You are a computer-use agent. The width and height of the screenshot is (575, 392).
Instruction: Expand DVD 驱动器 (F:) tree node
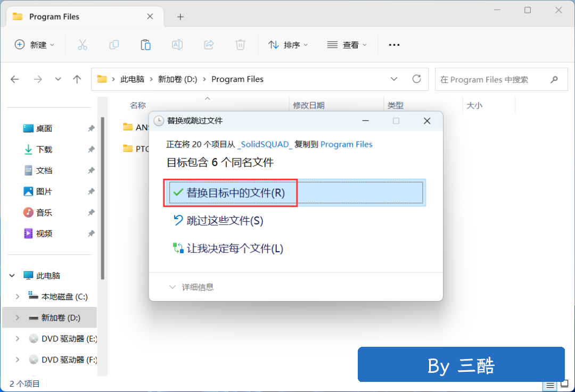tap(17, 360)
